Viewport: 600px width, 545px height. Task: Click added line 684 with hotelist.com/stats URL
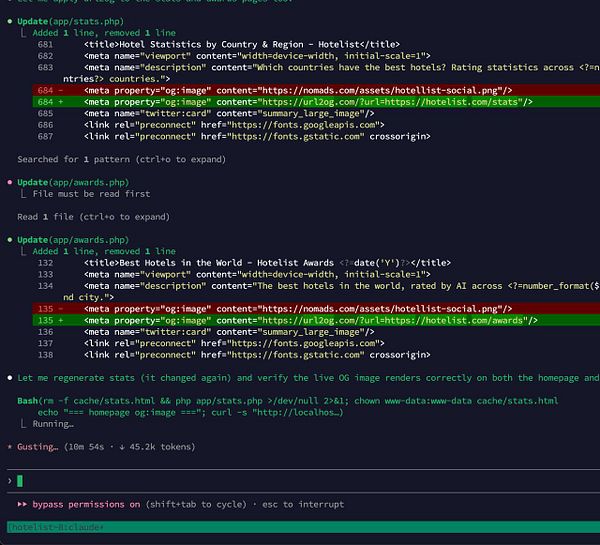pyautogui.click(x=316, y=102)
